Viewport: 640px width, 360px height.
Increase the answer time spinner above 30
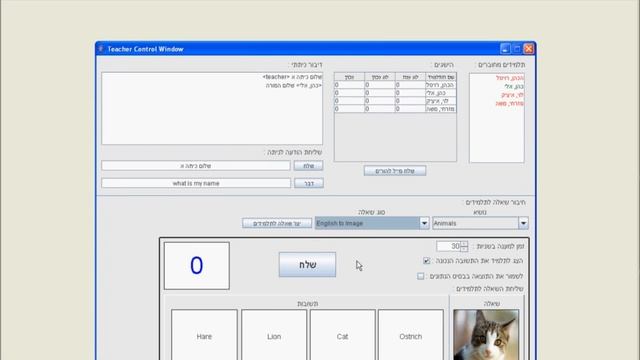(464, 244)
